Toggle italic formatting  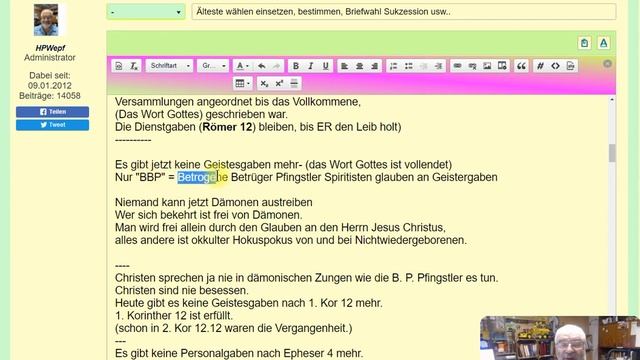coord(311,66)
